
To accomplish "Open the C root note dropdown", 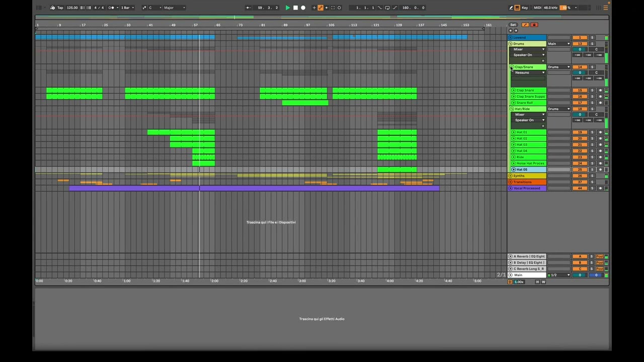I will coord(155,8).
